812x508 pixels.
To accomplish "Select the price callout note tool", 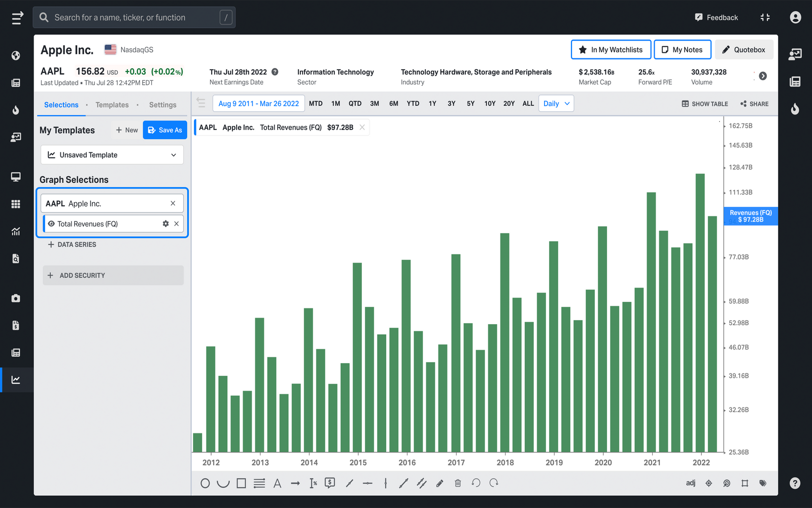I will coord(330,483).
